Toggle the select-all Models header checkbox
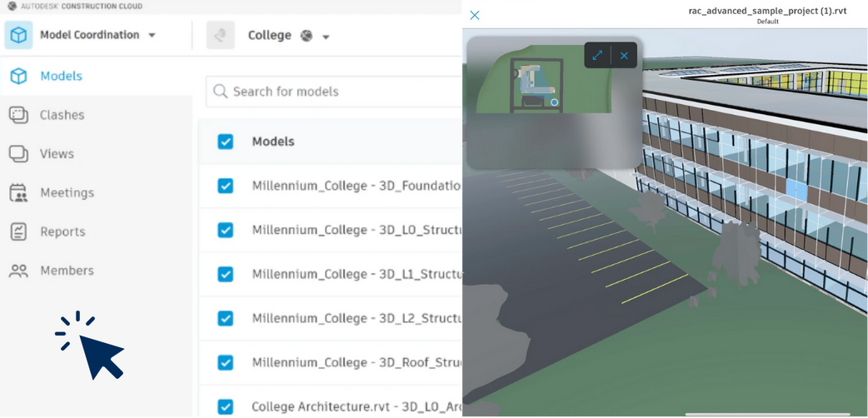868x418 pixels. pos(225,142)
